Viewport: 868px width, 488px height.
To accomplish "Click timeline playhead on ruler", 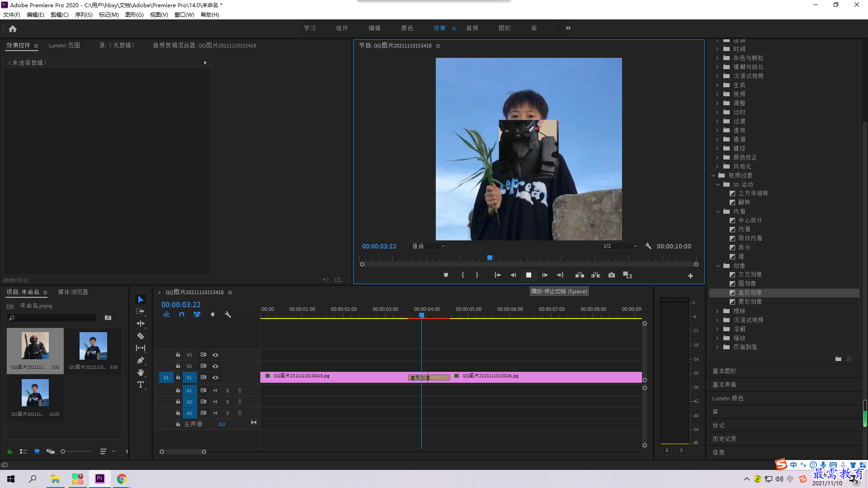I will (421, 315).
